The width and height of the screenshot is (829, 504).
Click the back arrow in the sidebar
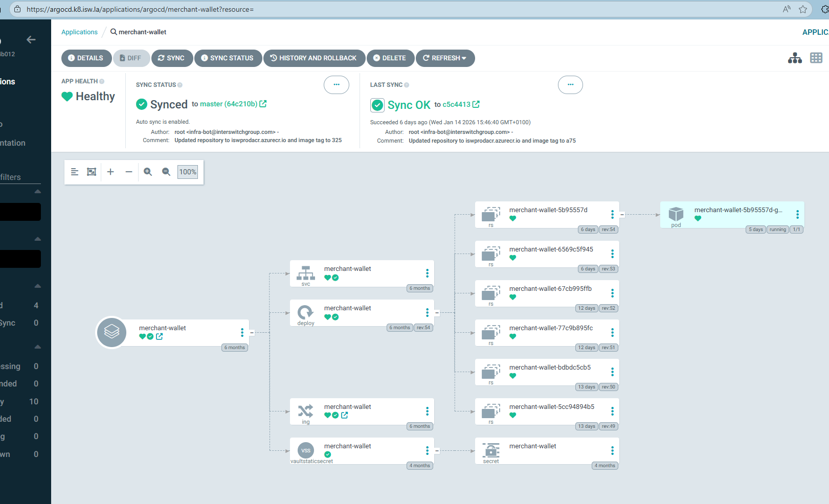click(31, 39)
